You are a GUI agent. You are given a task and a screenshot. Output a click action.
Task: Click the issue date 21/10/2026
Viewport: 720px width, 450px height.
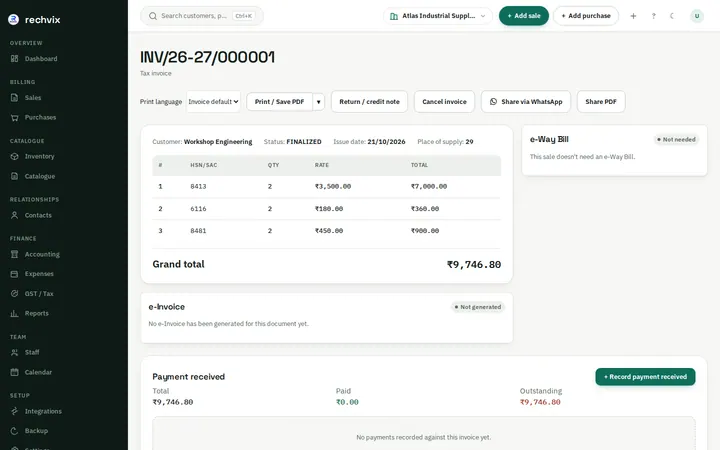click(x=386, y=142)
